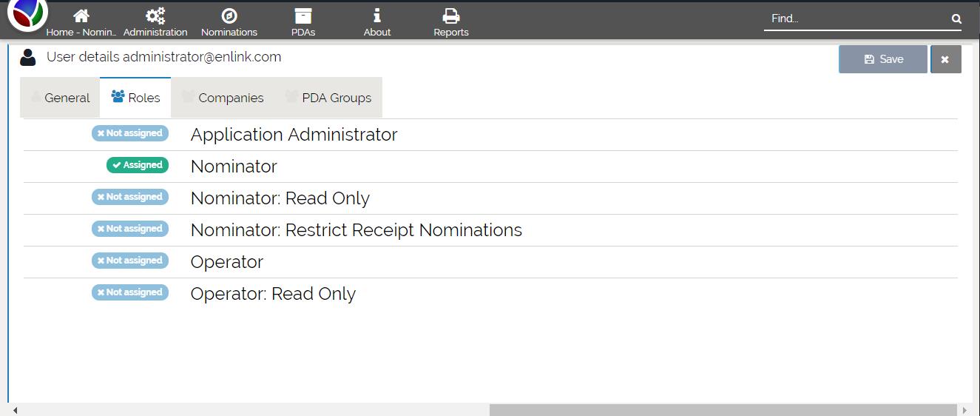This screenshot has width=980, height=416.
Task: Assign the Operator: Read Only role
Action: 130,293
